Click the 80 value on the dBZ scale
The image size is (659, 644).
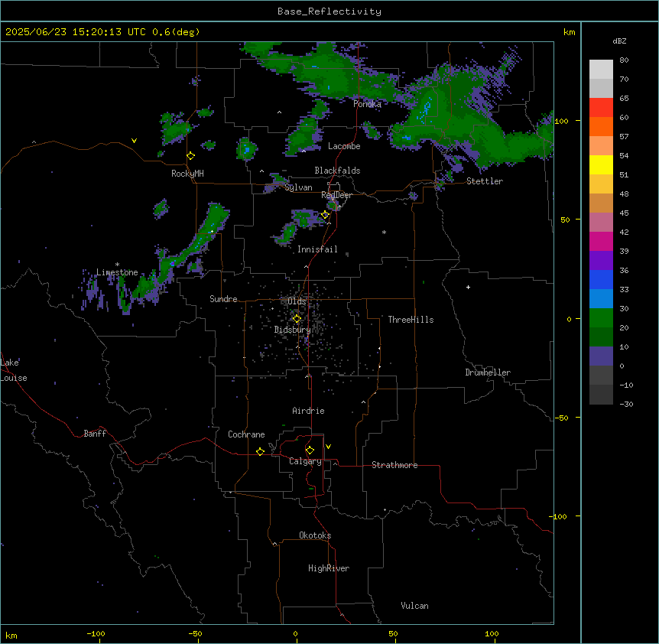pos(624,60)
